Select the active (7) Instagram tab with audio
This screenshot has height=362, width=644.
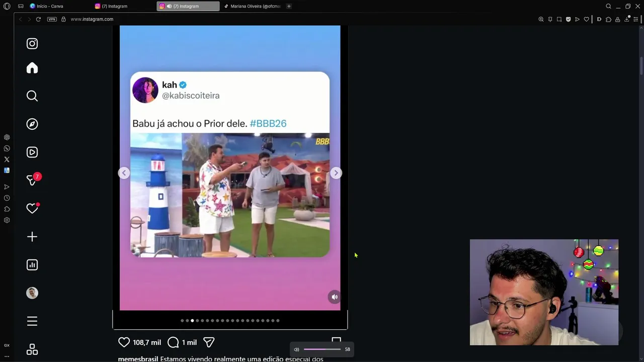pos(188,6)
